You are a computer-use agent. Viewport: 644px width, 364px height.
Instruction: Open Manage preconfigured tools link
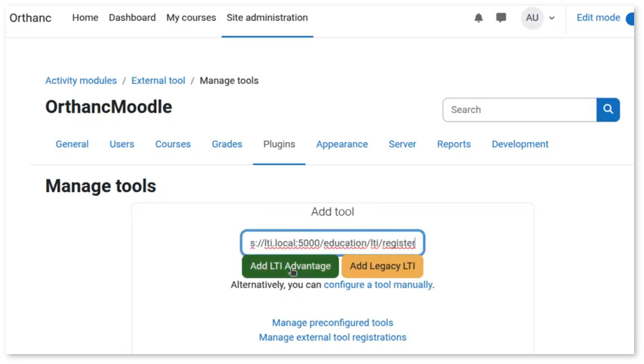333,323
